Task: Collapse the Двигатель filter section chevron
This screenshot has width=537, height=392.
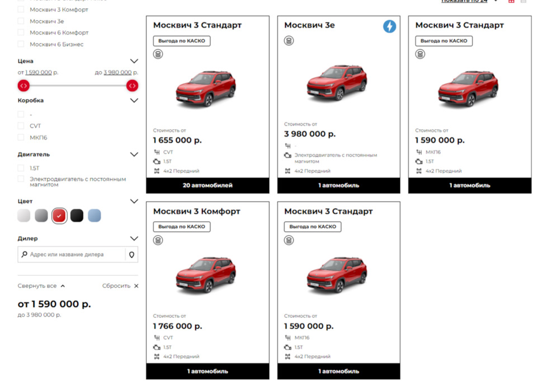Action: pyautogui.click(x=134, y=154)
